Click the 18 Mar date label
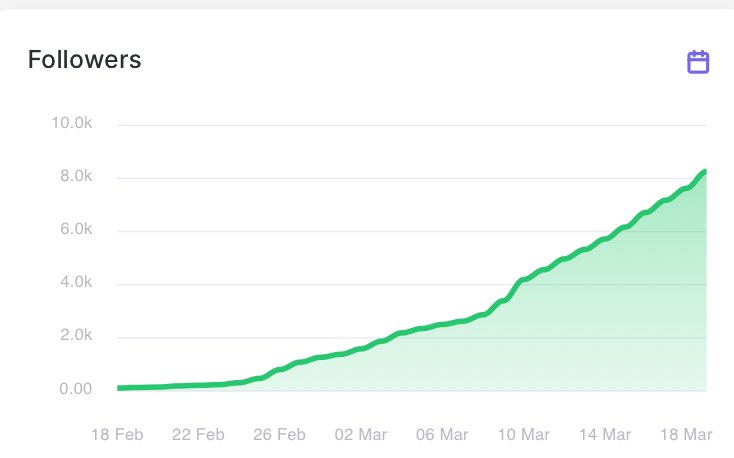Image resolution: width=734 pixels, height=458 pixels. [x=686, y=435]
